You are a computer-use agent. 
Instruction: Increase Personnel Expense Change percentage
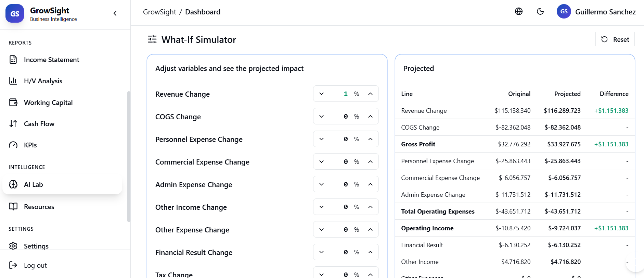click(370, 139)
